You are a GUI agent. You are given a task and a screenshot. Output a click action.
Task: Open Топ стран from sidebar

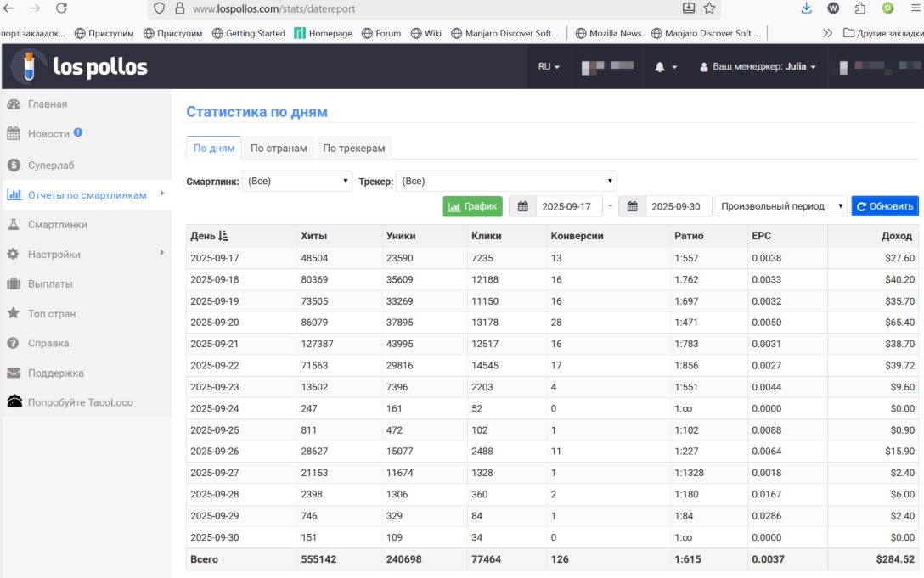click(x=52, y=314)
